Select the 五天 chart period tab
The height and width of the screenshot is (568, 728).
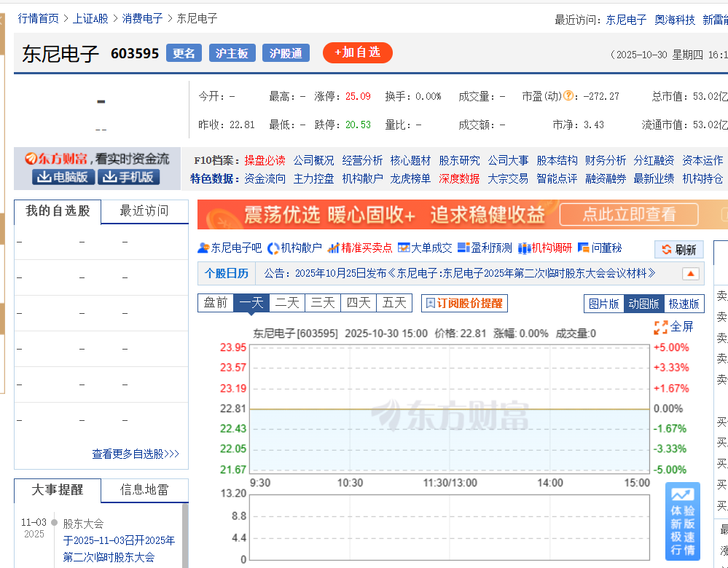(x=394, y=303)
